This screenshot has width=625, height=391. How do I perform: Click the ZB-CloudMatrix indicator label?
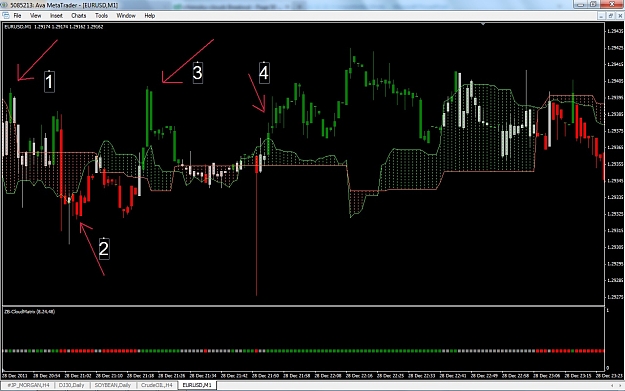(x=30, y=312)
